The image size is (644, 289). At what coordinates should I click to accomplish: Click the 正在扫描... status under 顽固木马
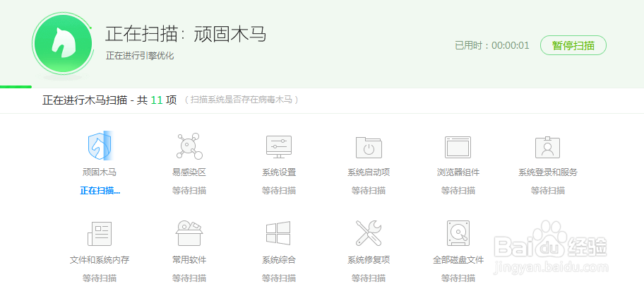pos(100,190)
